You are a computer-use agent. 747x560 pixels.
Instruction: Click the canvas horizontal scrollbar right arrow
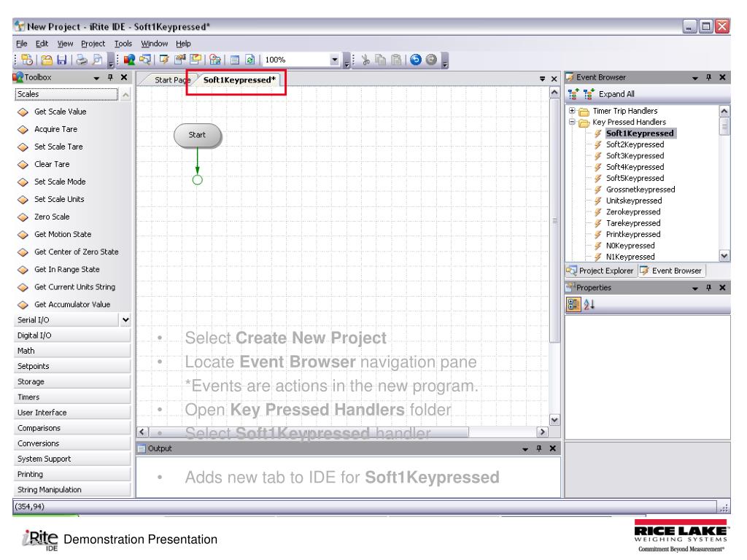tap(542, 432)
